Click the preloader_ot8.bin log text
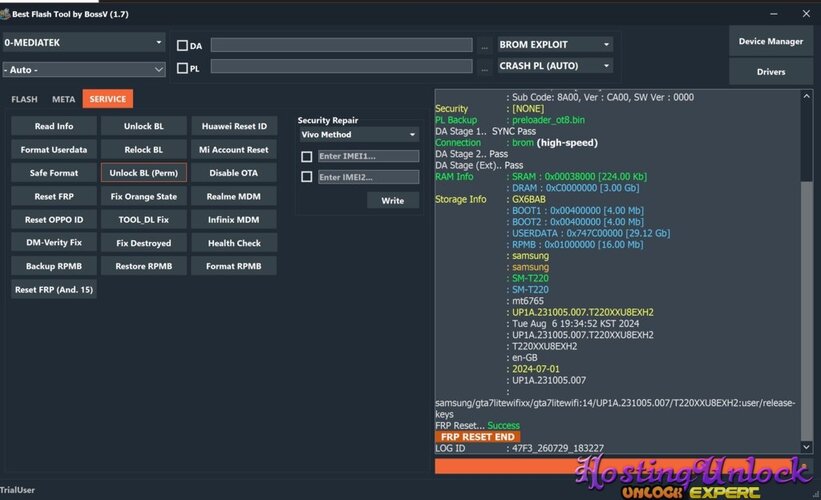This screenshot has height=500, width=821. click(x=548, y=120)
